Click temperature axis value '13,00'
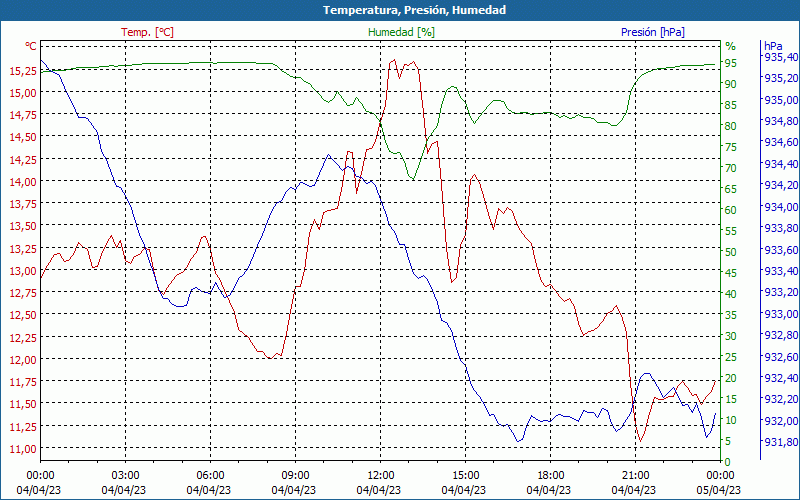The width and height of the screenshot is (800, 500). (23, 270)
